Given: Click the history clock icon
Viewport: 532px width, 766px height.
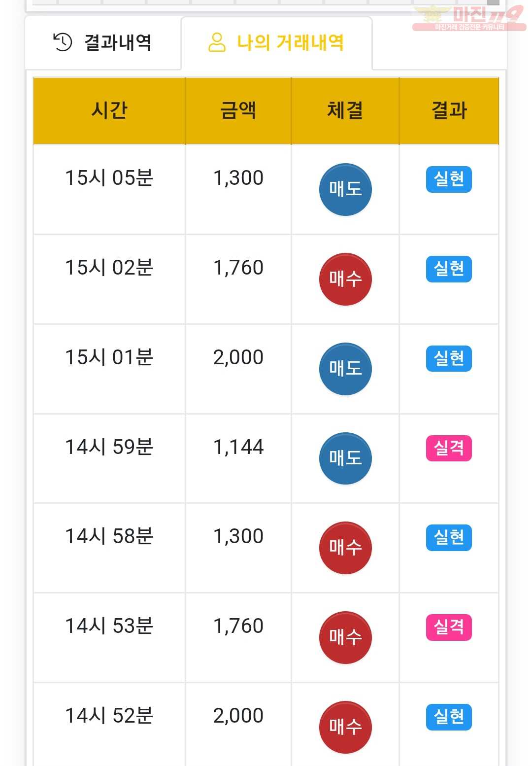Looking at the screenshot, I should tap(63, 42).
